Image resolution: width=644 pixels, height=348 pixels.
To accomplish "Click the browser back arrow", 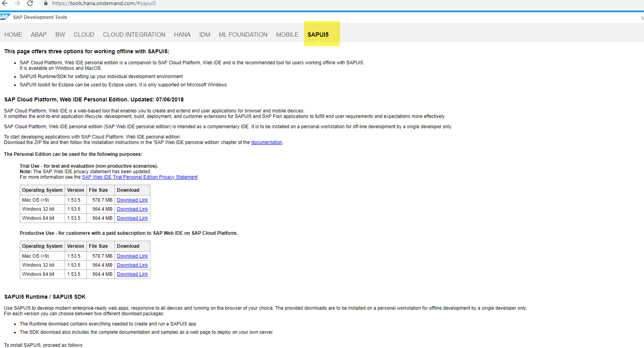I will 5,3.
